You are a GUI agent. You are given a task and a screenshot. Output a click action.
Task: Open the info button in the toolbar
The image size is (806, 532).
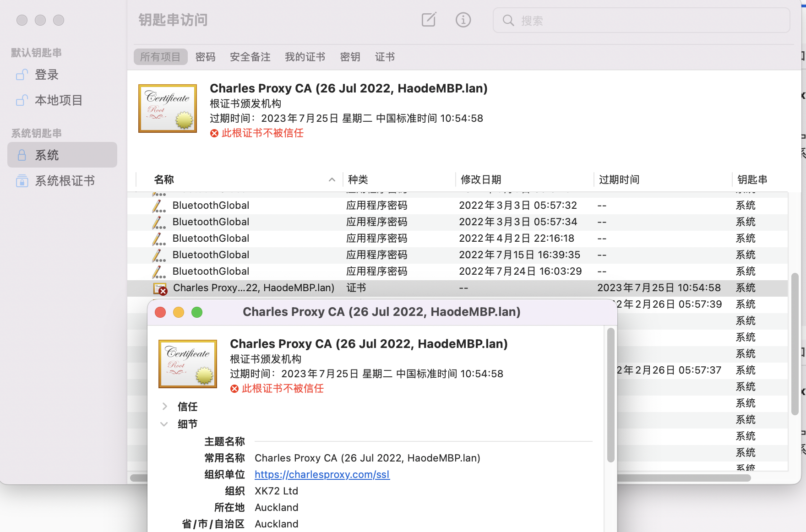click(x=463, y=20)
